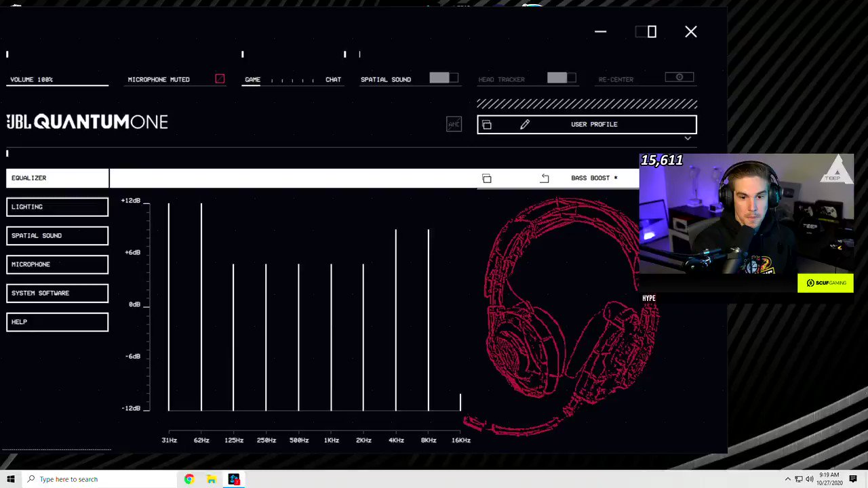
Task: Click the red headset illustration
Action: click(561, 315)
